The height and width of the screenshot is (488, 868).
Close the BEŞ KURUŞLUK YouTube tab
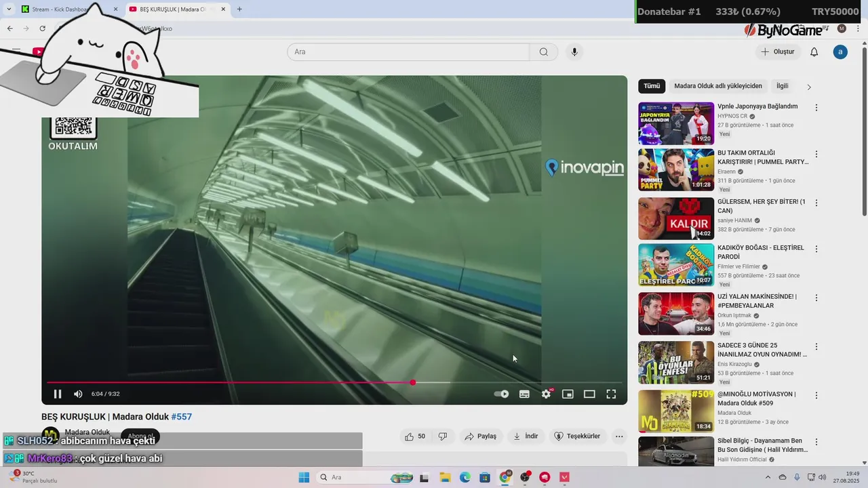[223, 9]
